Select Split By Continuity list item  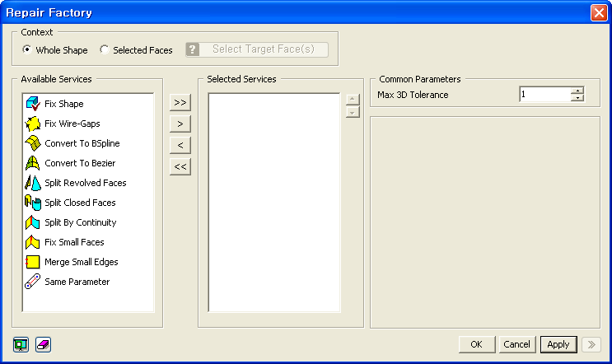click(x=80, y=222)
